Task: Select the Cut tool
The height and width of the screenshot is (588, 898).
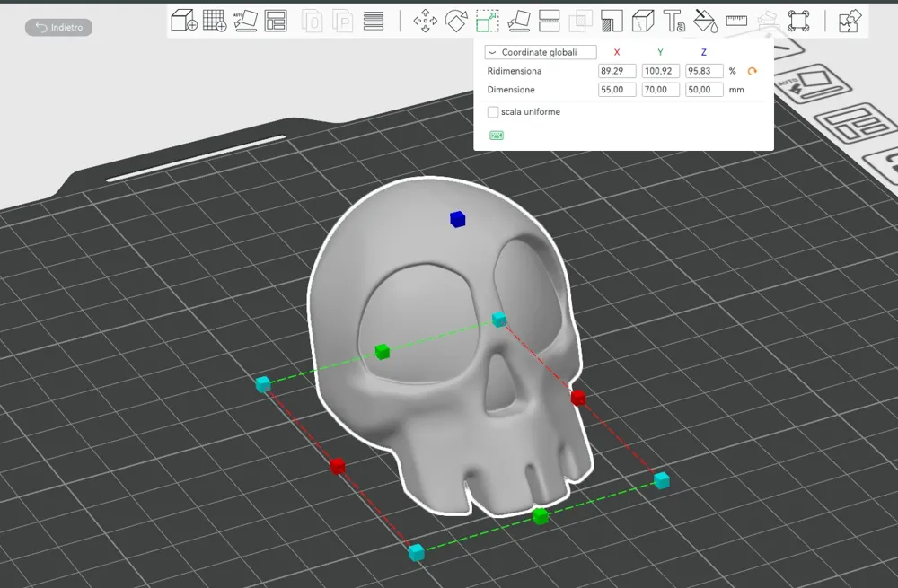Action: click(x=550, y=22)
